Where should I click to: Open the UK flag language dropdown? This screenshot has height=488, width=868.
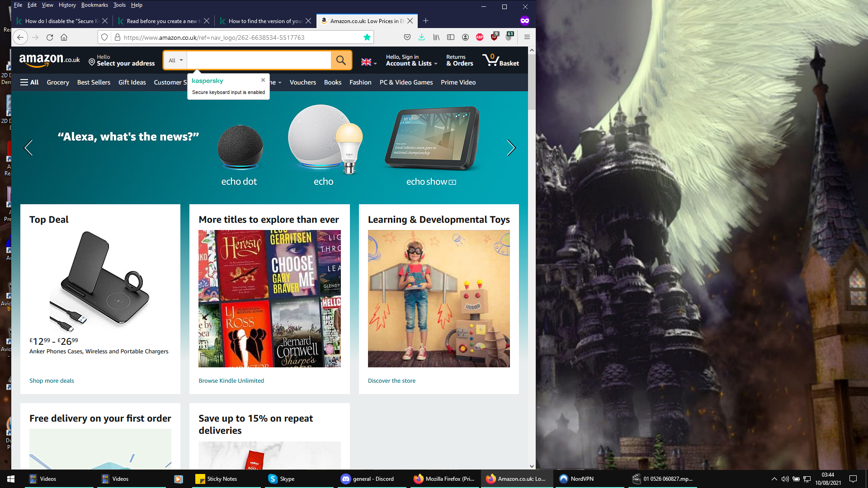[368, 62]
